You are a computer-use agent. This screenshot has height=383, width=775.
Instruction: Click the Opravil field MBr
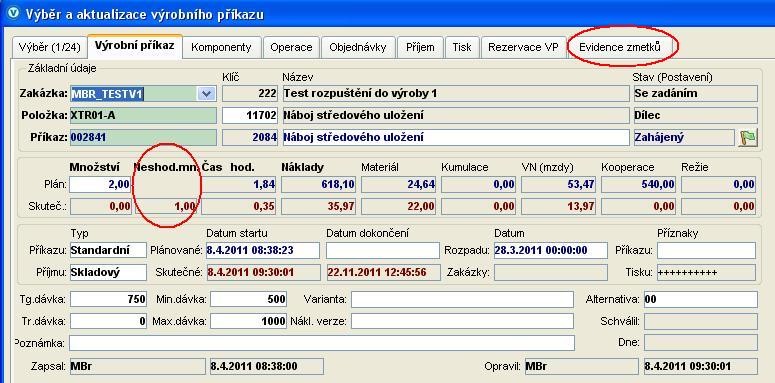[582, 367]
